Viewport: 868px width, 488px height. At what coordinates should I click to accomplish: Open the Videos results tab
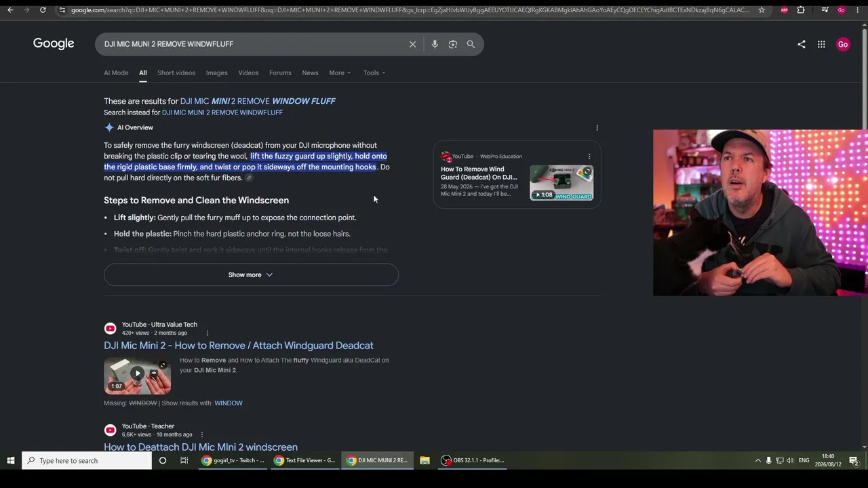248,73
